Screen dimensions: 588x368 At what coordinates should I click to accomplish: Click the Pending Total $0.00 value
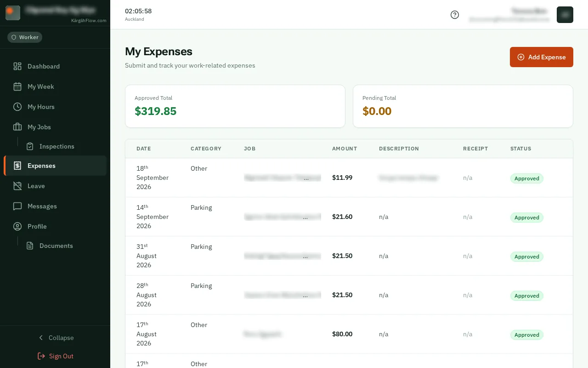click(x=377, y=111)
